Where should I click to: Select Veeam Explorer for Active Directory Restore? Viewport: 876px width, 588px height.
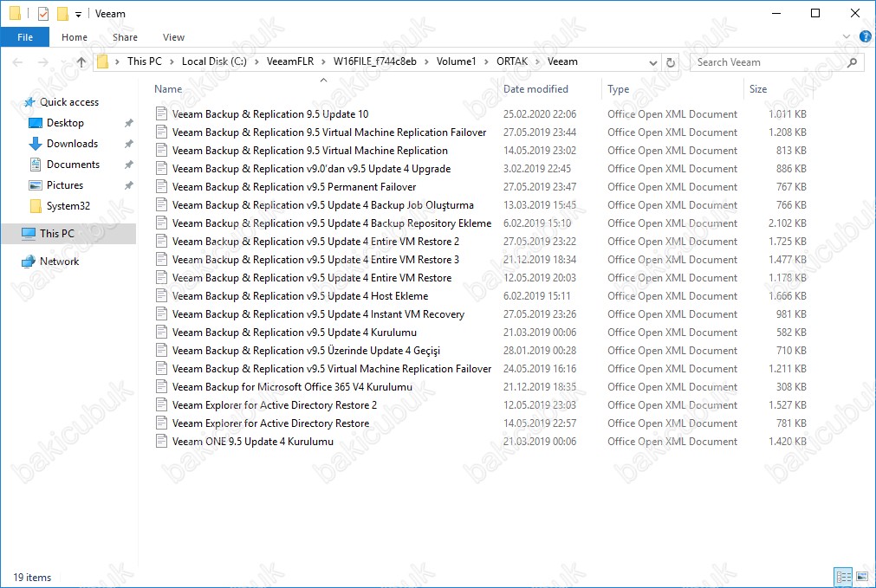tap(270, 423)
